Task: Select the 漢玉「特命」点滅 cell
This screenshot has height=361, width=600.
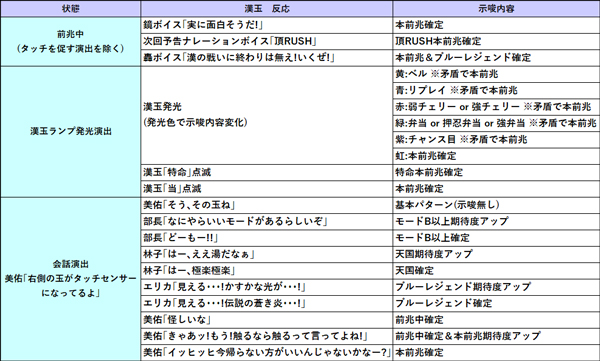Action: coord(267,173)
